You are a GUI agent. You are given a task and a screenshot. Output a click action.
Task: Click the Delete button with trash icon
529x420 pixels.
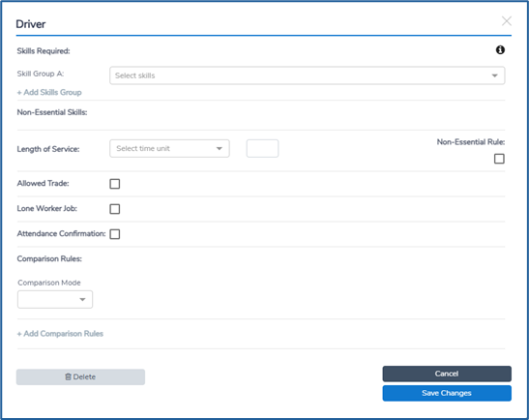tap(80, 376)
